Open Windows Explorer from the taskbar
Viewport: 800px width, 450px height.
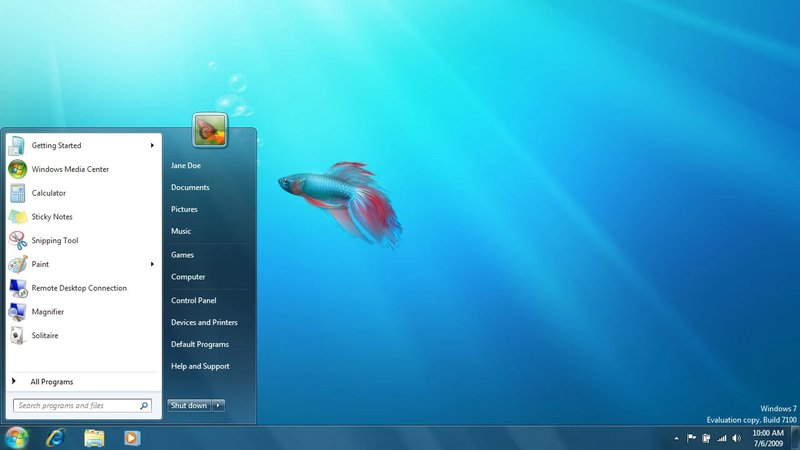click(94, 437)
